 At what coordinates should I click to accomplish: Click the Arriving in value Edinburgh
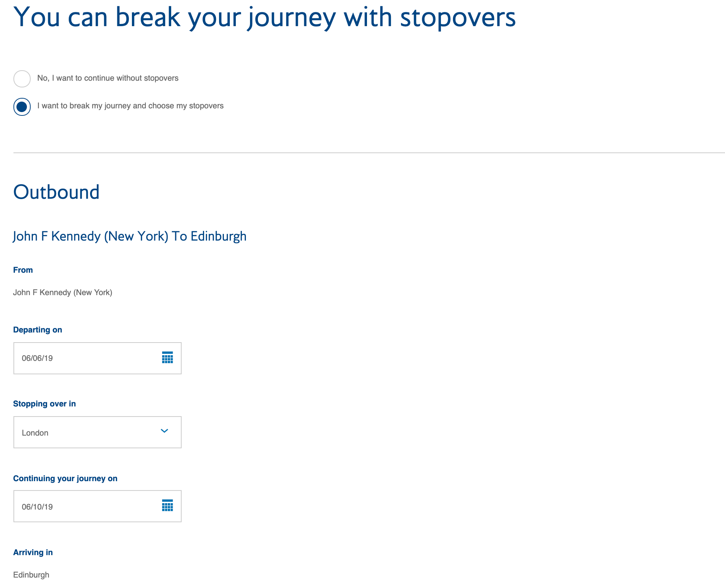(x=31, y=575)
